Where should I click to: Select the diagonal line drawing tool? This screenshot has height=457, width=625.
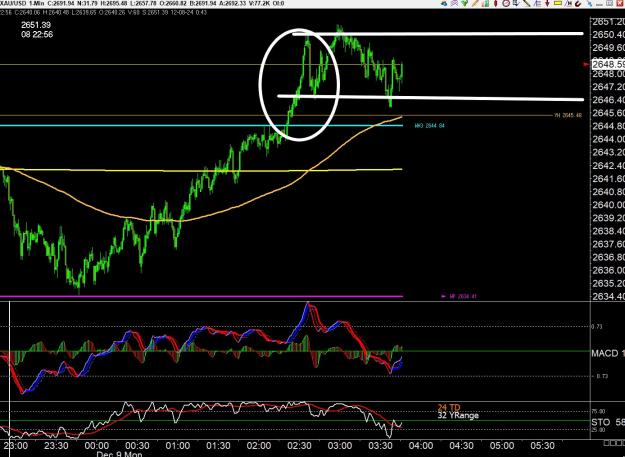(x=527, y=3)
